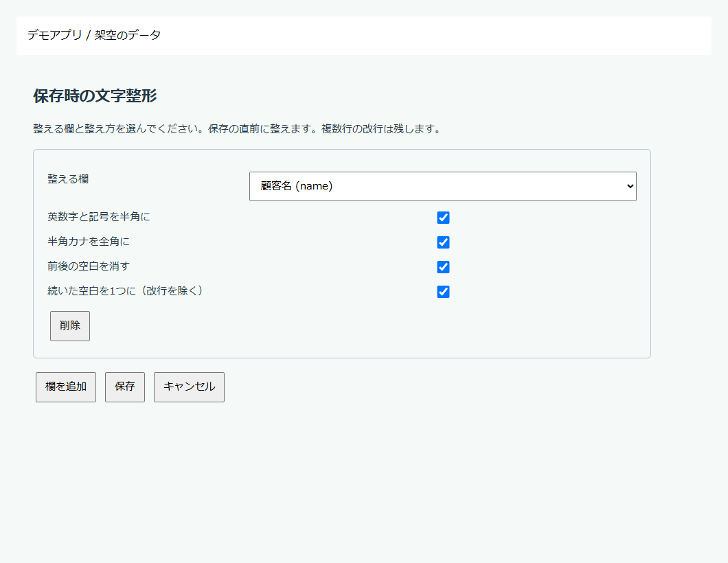
Task: Click the 整える欄 label
Action: coord(68,179)
